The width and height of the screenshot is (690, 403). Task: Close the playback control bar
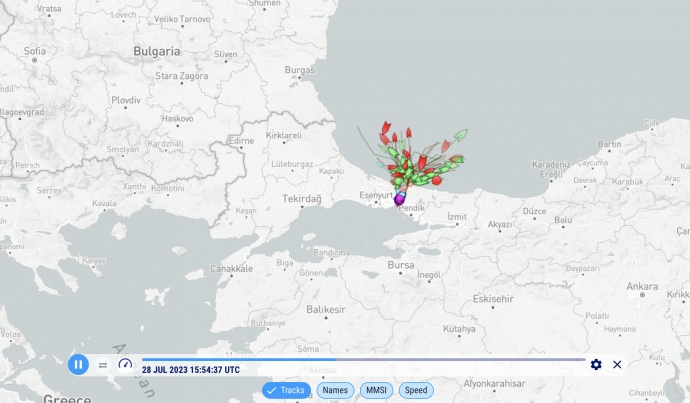617,365
